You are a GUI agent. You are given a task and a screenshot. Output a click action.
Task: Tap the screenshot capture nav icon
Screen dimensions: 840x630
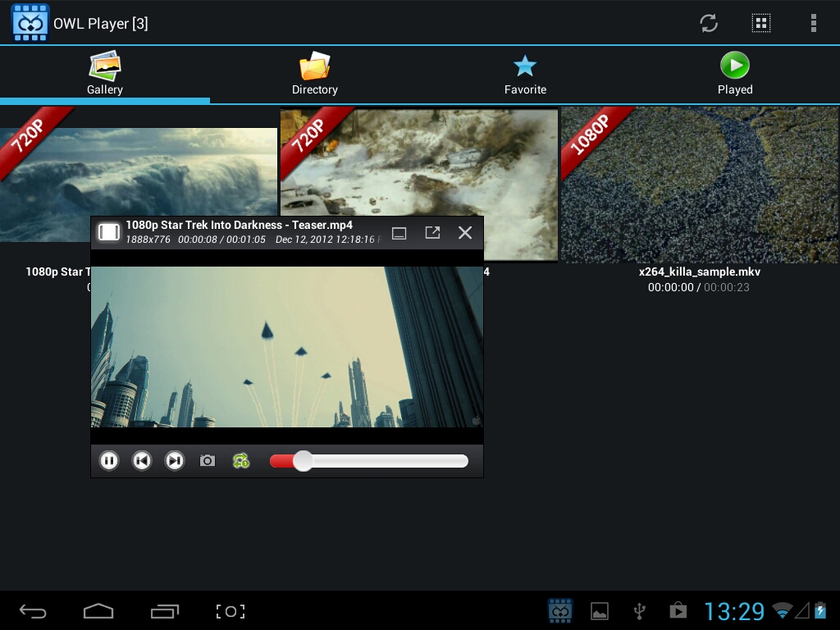[231, 611]
